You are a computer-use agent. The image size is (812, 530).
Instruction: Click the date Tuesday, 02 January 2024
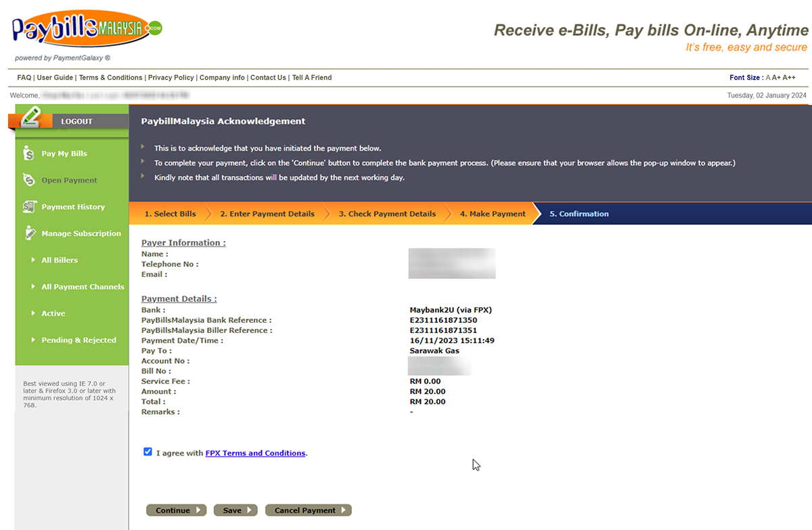tap(767, 95)
